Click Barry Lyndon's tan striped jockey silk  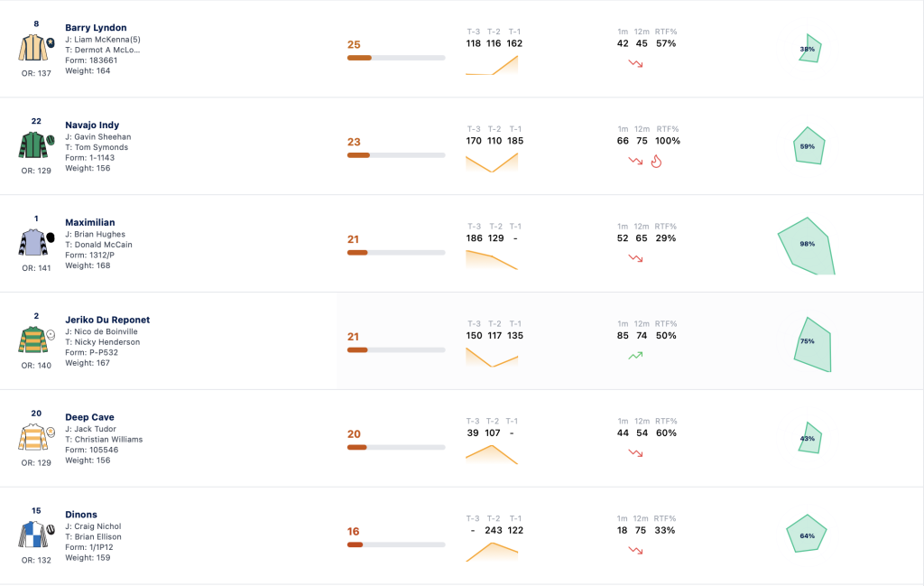[33, 48]
